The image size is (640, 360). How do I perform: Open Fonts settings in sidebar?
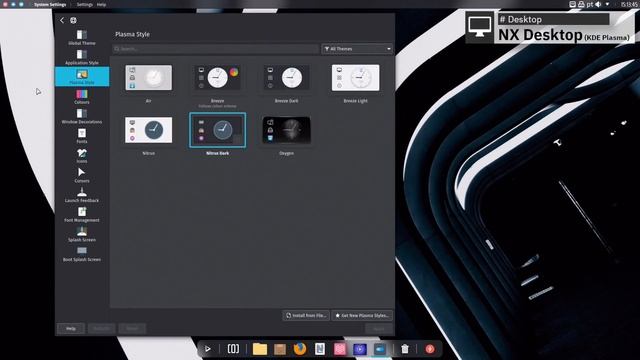[x=82, y=136]
